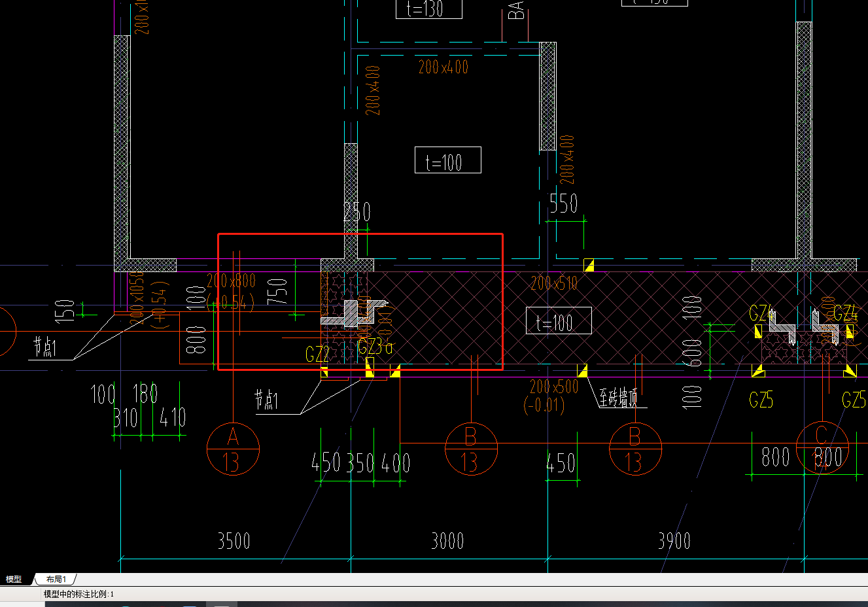Select the 250 dimension text

357,211
